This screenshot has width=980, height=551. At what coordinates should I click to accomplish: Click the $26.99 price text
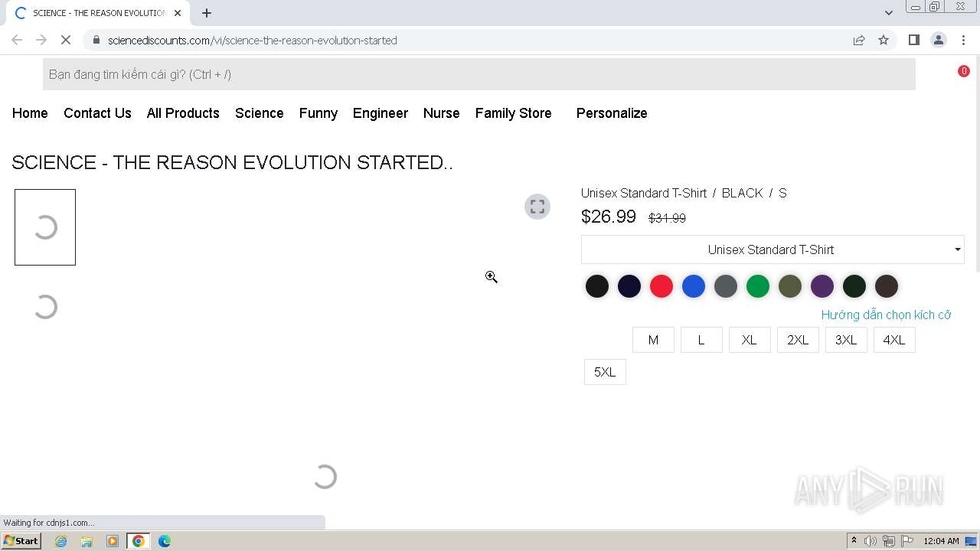coord(609,217)
